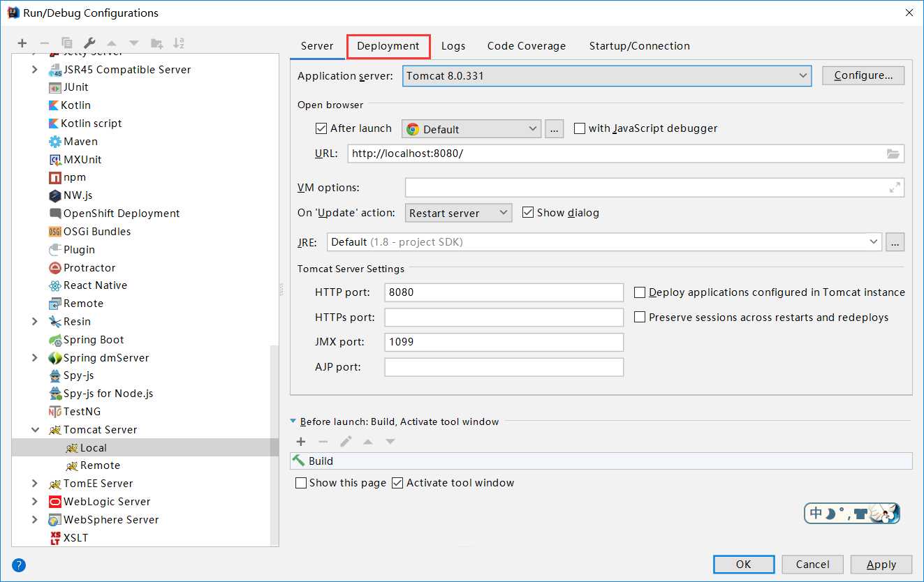Switch to the Startup/Connection tab

[640, 46]
